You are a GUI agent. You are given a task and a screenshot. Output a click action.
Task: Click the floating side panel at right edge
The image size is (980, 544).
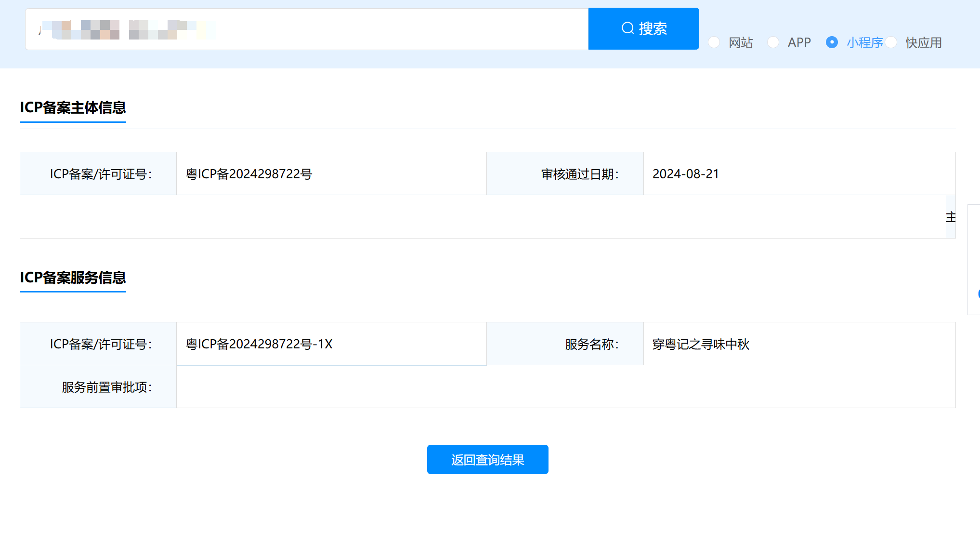click(974, 260)
